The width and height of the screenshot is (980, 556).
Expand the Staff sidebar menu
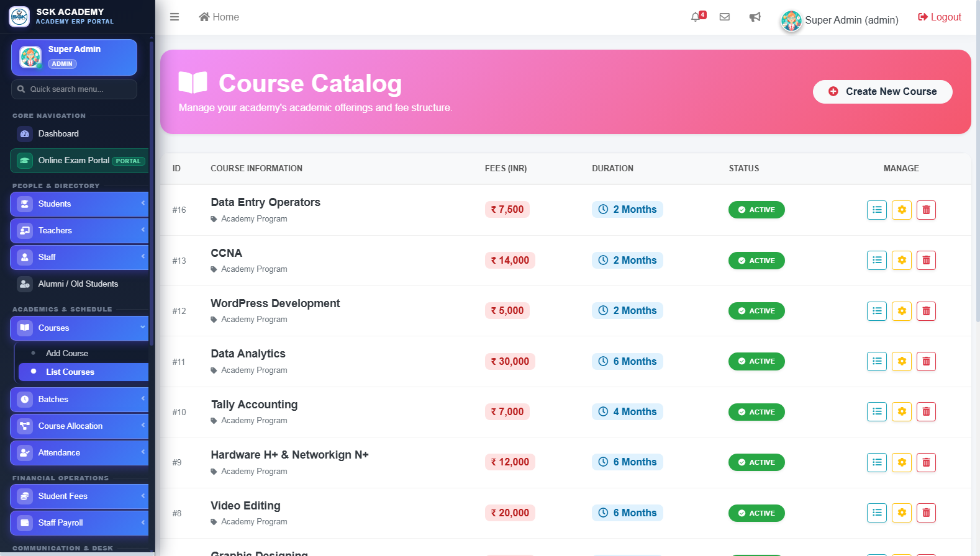pyautogui.click(x=79, y=258)
